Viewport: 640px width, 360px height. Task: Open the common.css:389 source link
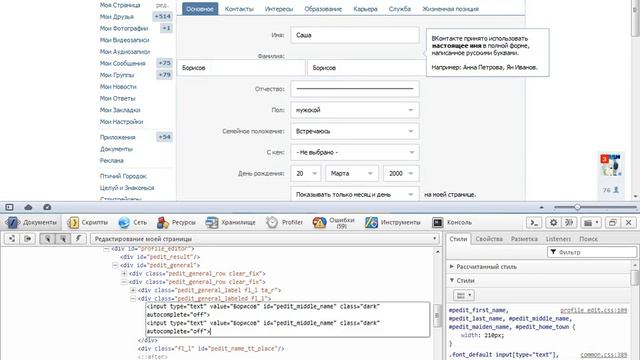[603, 355]
